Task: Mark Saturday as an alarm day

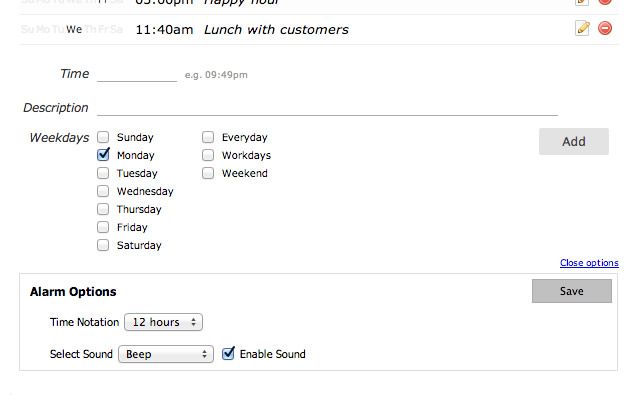Action: tap(103, 246)
